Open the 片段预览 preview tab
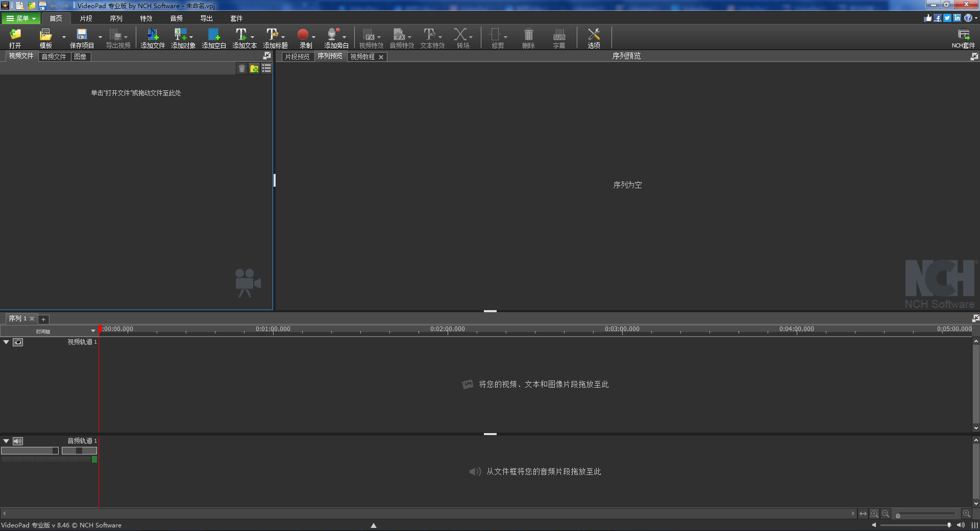This screenshot has height=531, width=980. pos(298,57)
